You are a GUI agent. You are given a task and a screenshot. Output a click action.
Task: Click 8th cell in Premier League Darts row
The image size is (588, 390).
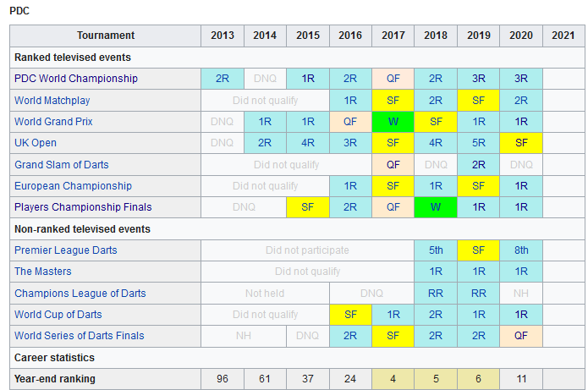pos(521,250)
